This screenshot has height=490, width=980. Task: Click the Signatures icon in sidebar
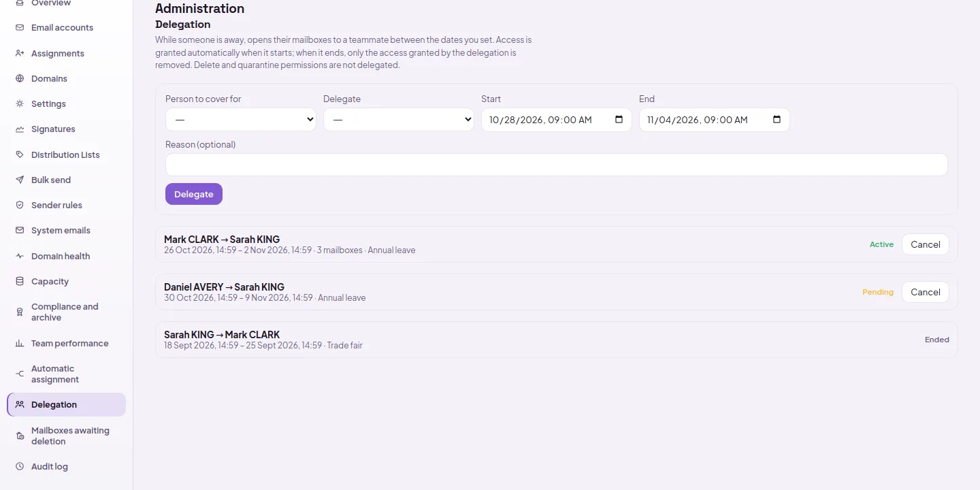coord(20,129)
